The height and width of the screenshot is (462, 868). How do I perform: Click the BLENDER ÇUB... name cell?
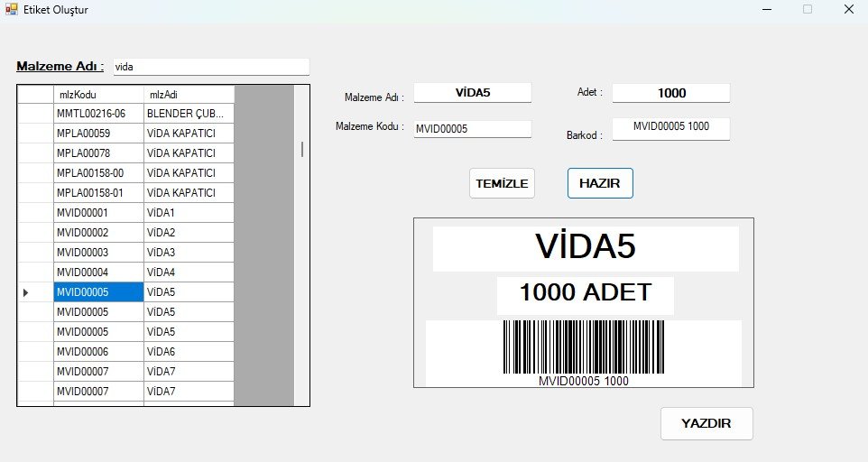click(189, 114)
